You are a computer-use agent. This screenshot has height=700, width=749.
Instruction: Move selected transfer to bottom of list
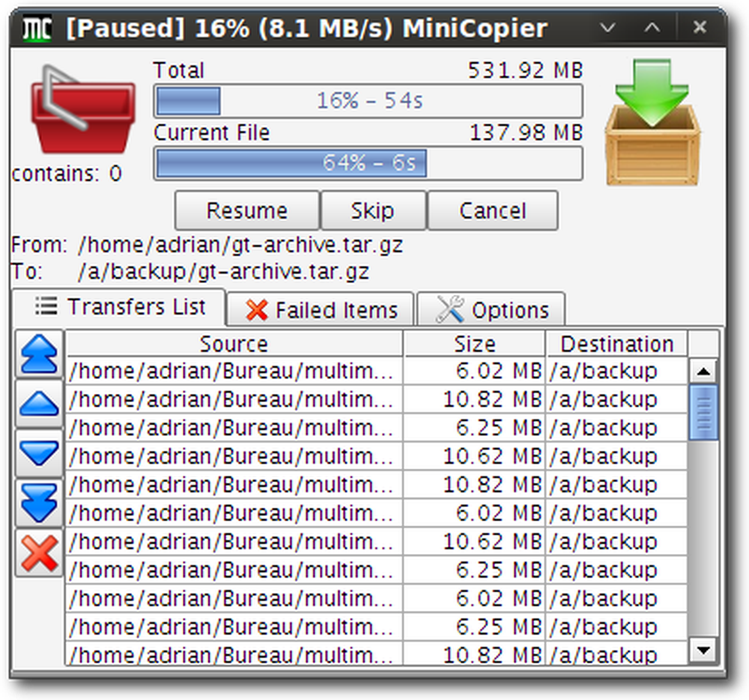point(39,503)
